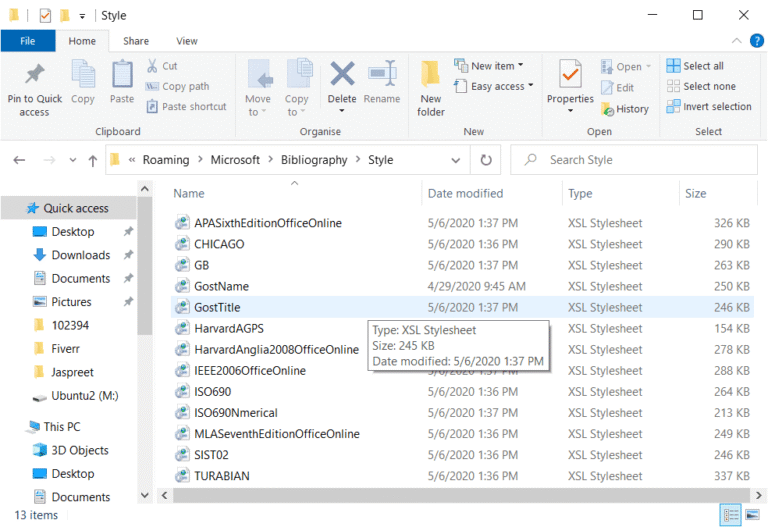Click the navigation pane vertical scrollbar
The height and width of the screenshot is (527, 768).
144,267
